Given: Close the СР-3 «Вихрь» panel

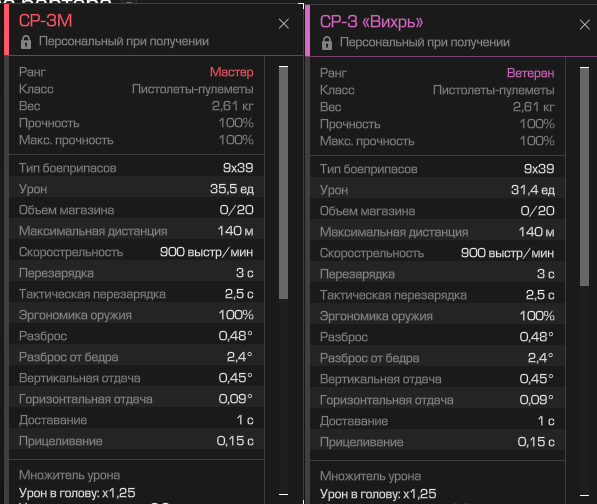Looking at the screenshot, I should pyautogui.click(x=584, y=25).
